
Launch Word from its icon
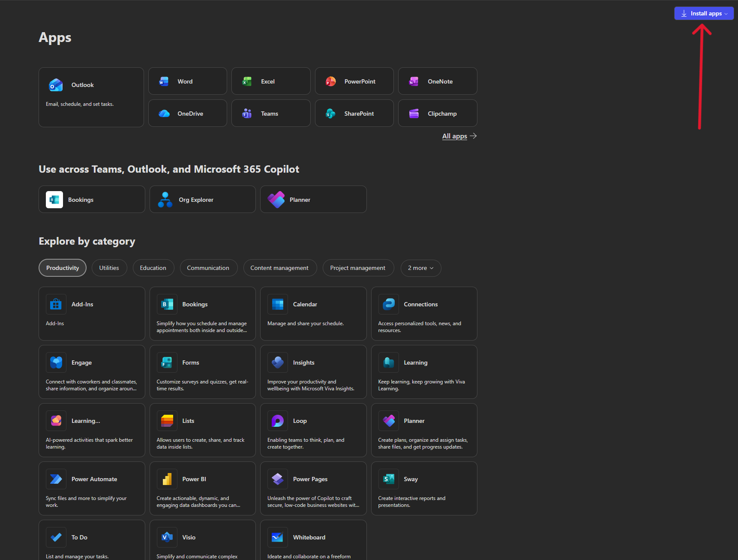coord(164,81)
